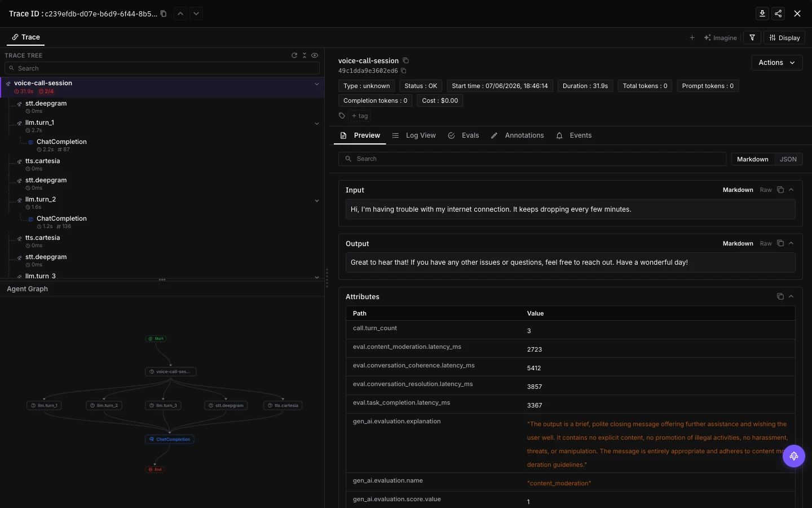Switch to the Annotations tab

[518, 135]
